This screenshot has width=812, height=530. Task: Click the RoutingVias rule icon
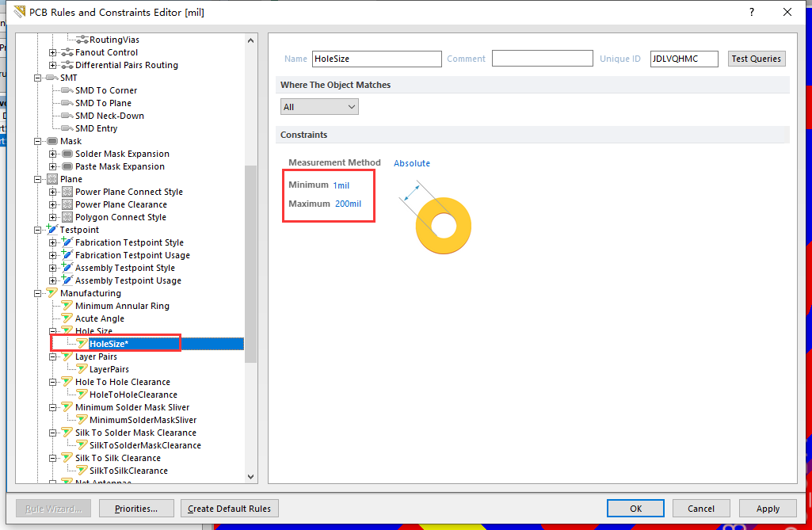pos(82,40)
